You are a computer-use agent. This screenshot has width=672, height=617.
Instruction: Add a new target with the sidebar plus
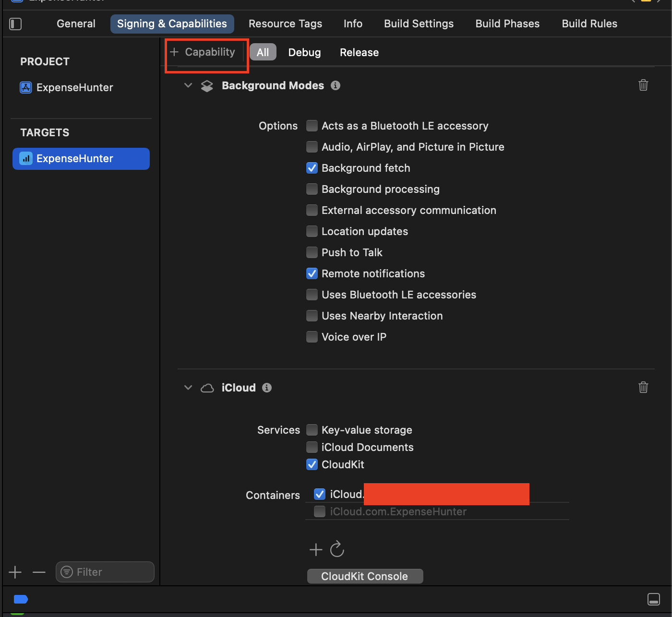[x=15, y=572]
